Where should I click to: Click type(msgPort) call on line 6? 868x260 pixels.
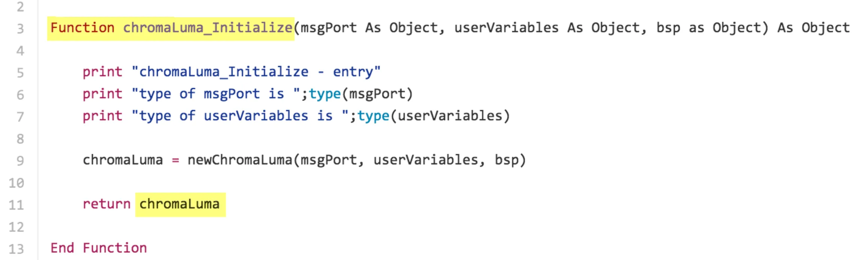point(361,94)
